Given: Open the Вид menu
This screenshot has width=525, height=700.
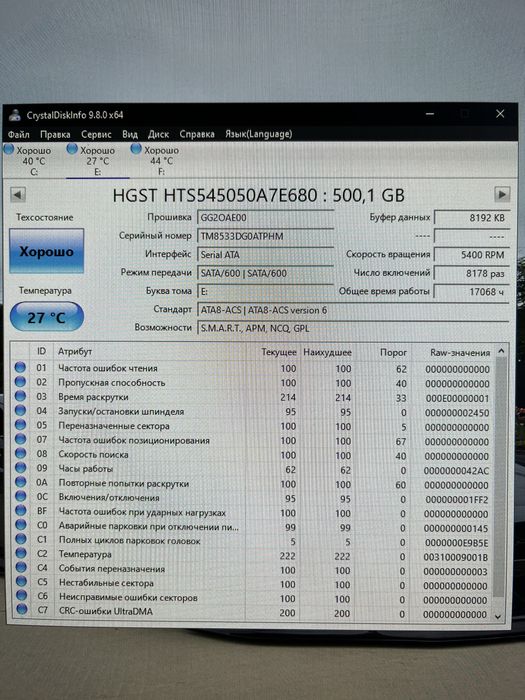Looking at the screenshot, I should point(130,134).
